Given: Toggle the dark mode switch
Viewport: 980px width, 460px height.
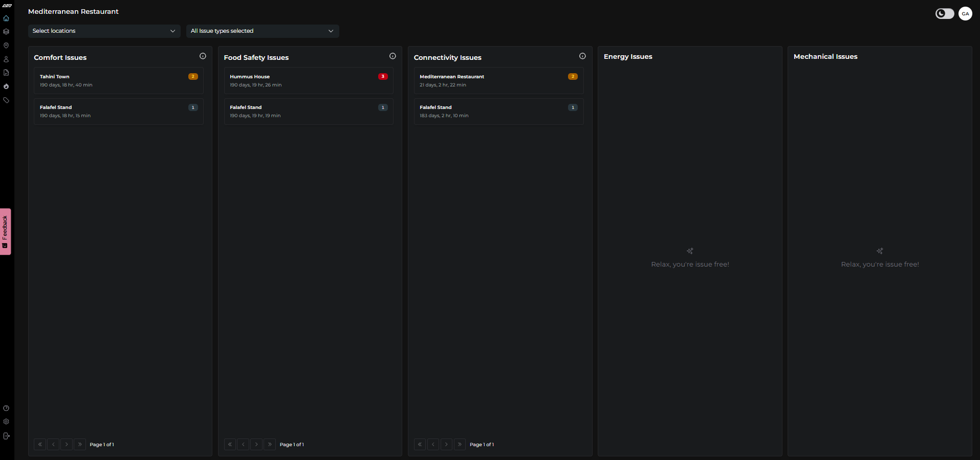Looking at the screenshot, I should [944, 14].
